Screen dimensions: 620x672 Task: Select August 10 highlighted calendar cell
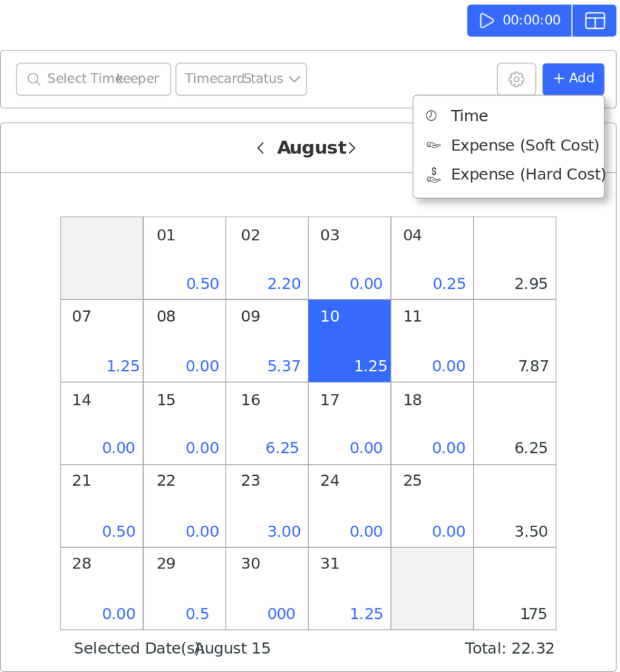349,341
